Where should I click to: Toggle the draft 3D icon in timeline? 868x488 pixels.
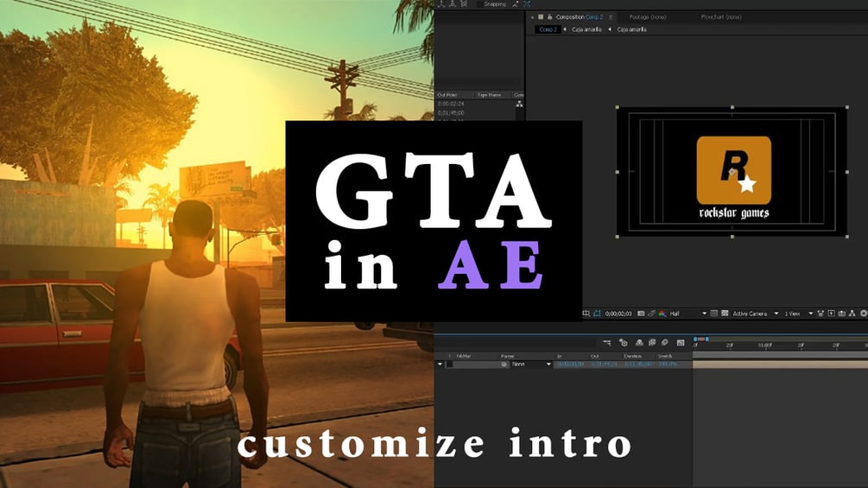(624, 343)
